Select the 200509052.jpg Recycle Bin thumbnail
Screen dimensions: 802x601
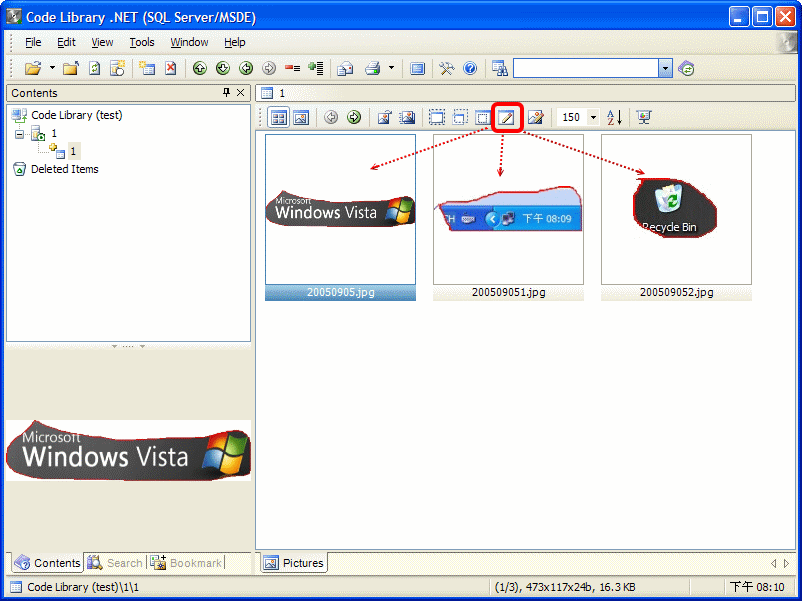[676, 217]
